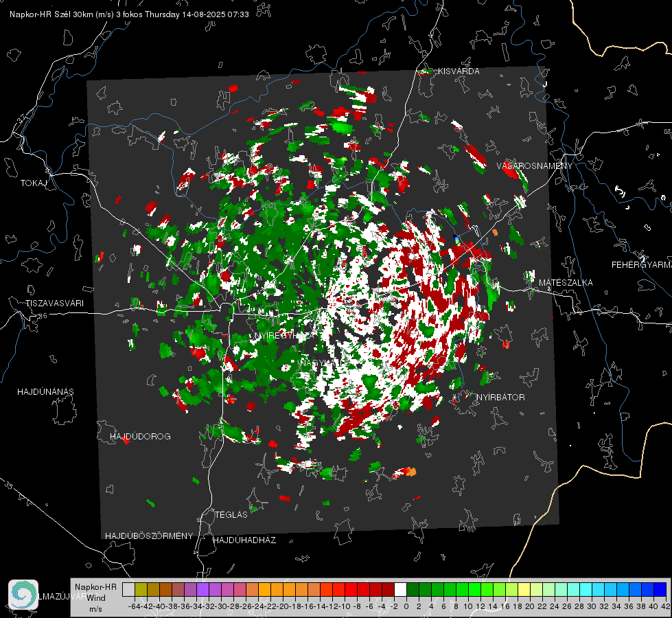Click the 'm/s' unit label in legend
The image size is (672, 618).
(x=95, y=609)
